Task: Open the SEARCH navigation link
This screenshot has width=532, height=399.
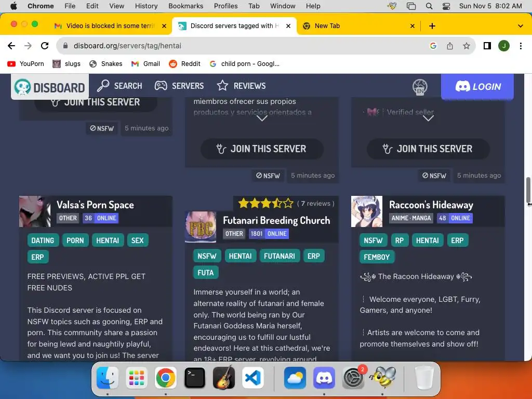Action: click(119, 86)
